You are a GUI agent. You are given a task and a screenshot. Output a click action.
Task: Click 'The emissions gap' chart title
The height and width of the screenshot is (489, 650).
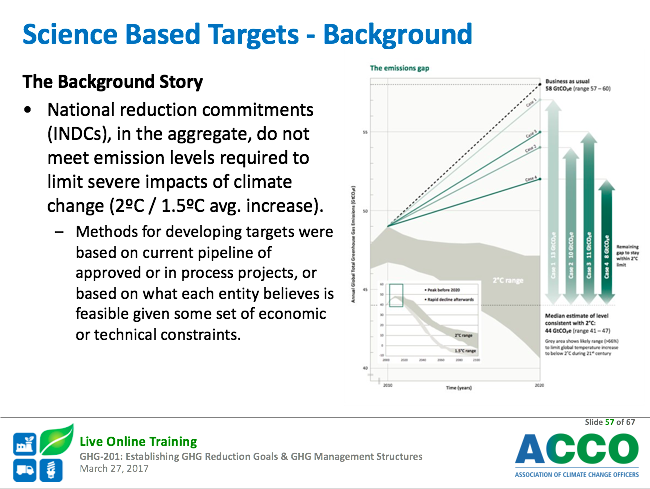tap(400, 68)
